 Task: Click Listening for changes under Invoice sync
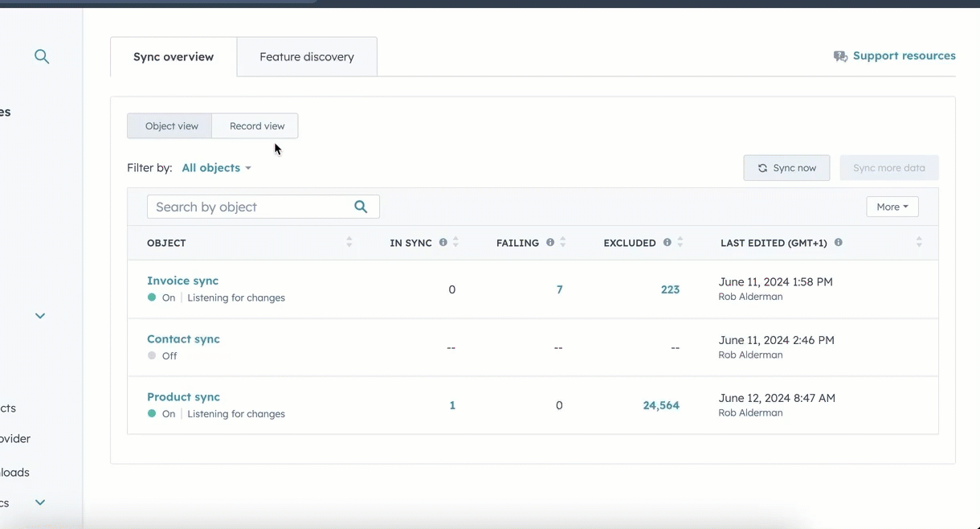click(236, 297)
